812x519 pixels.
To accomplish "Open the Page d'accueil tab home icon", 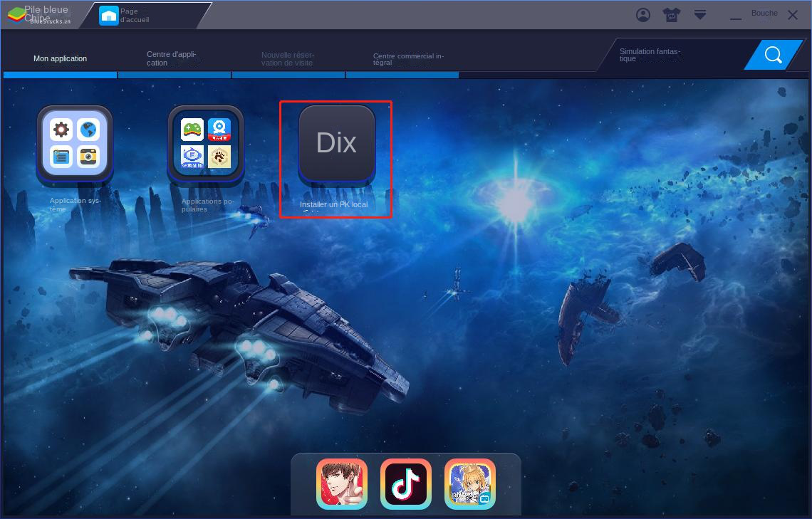I will (108, 14).
